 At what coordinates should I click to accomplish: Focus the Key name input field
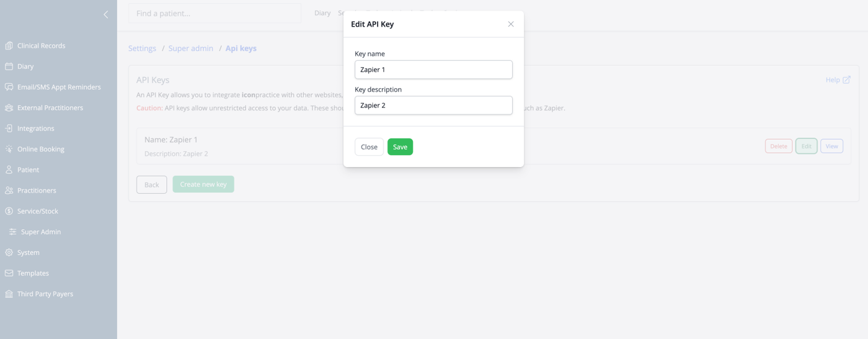tap(433, 70)
